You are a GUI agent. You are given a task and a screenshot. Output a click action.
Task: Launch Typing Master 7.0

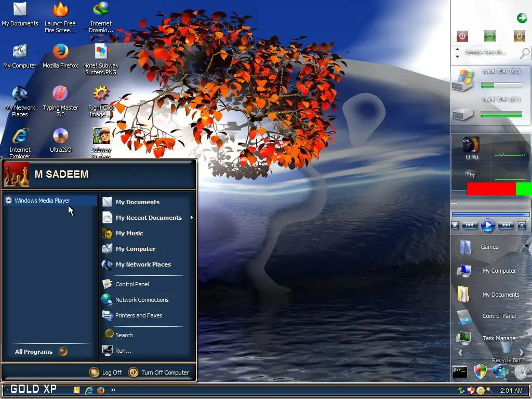click(60, 101)
